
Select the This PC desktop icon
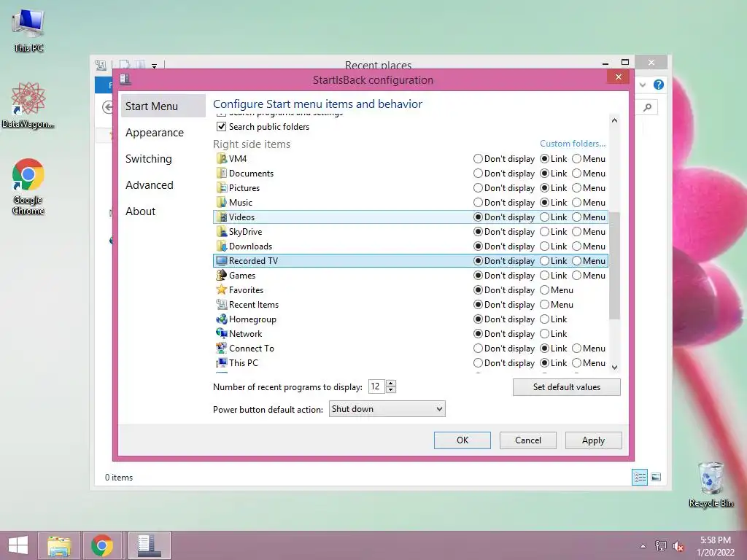(28, 29)
